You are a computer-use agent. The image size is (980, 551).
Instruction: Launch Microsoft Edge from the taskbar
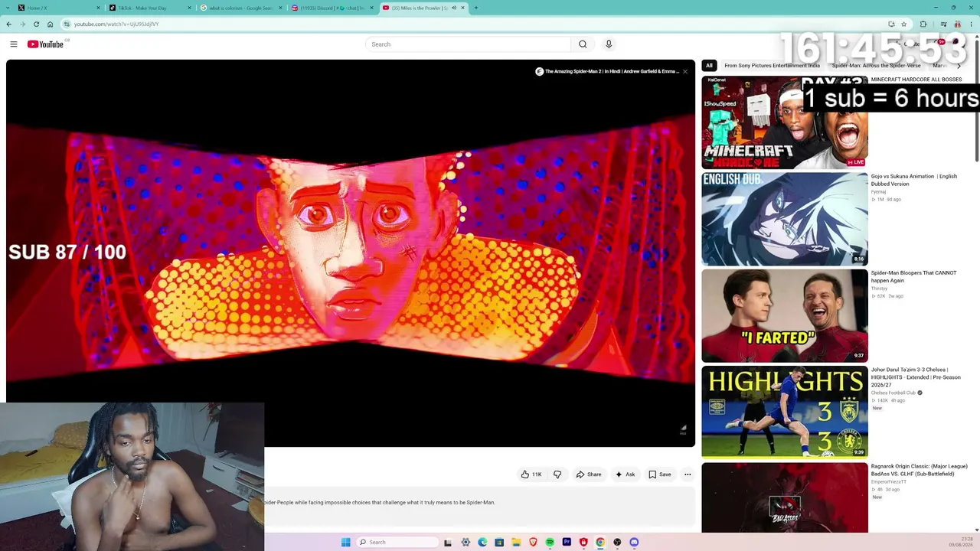coord(482,542)
